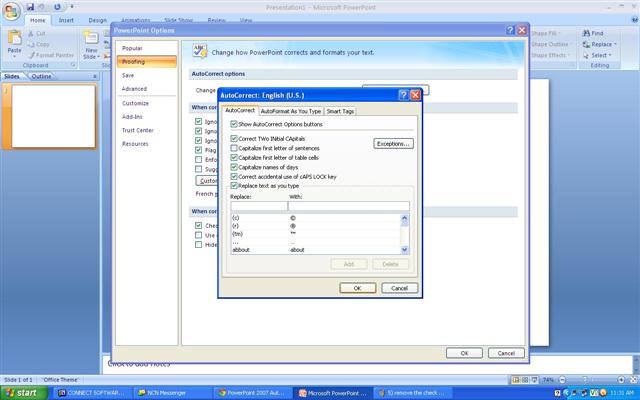Select the abbout entry in replacement list
The image size is (640, 400).
pos(316,250)
